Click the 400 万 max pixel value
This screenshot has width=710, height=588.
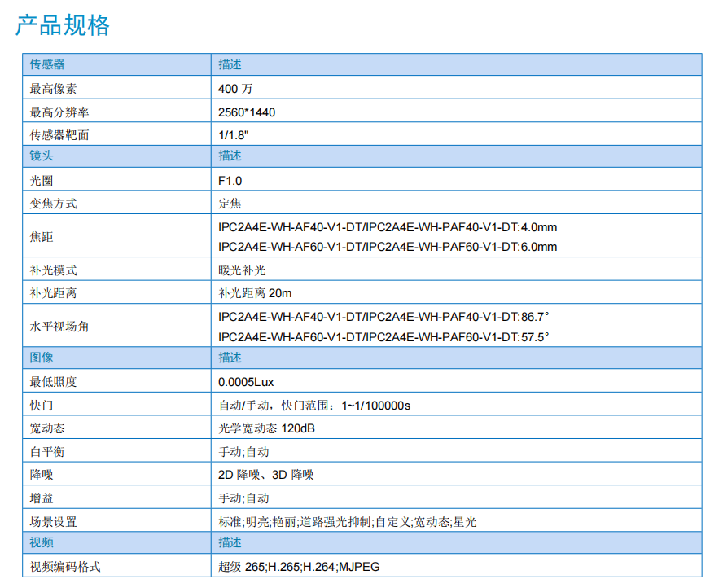pos(241,89)
